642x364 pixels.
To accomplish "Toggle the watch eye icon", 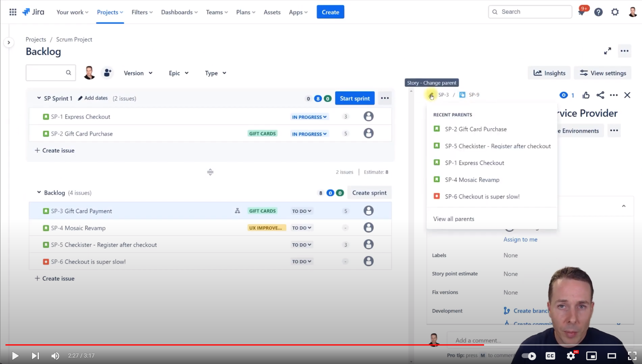I will 564,95.
